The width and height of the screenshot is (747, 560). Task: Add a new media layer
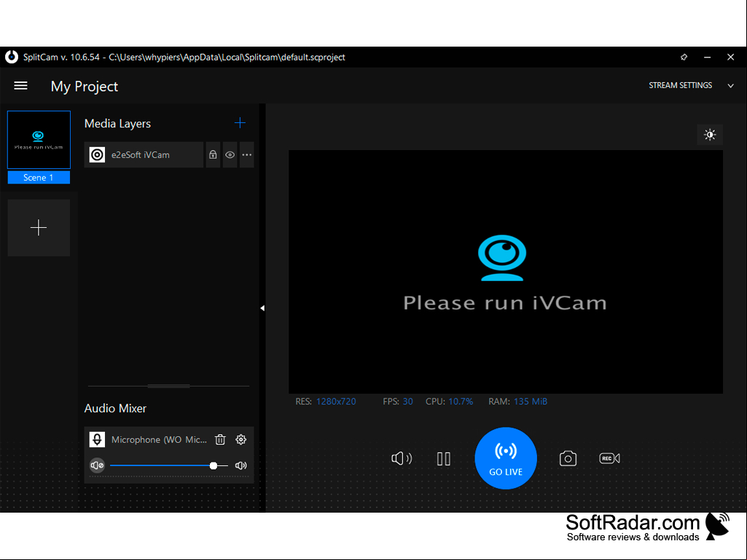click(x=240, y=123)
